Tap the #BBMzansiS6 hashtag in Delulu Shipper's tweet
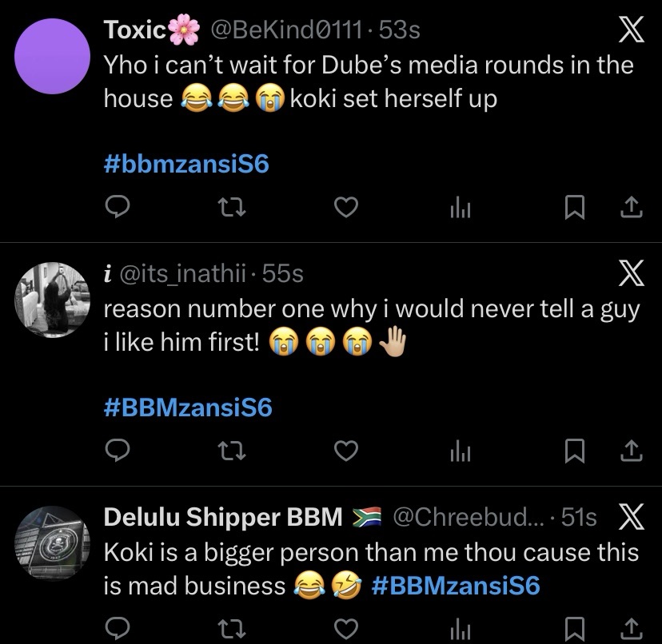The height and width of the screenshot is (644, 662). 456,586
